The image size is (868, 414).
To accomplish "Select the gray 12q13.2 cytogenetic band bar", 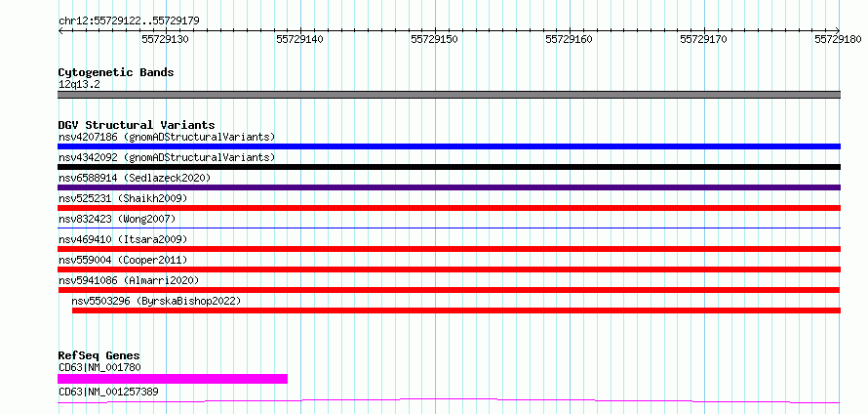I will [x=449, y=95].
